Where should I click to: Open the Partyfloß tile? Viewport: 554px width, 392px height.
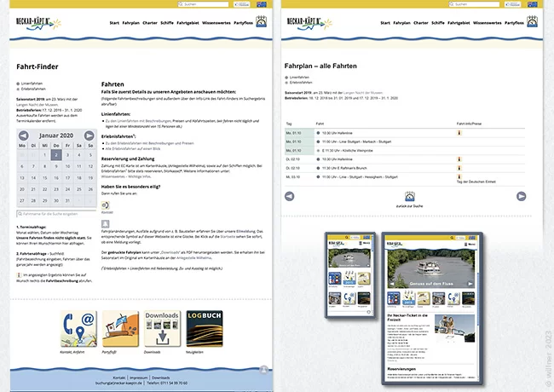click(x=120, y=328)
